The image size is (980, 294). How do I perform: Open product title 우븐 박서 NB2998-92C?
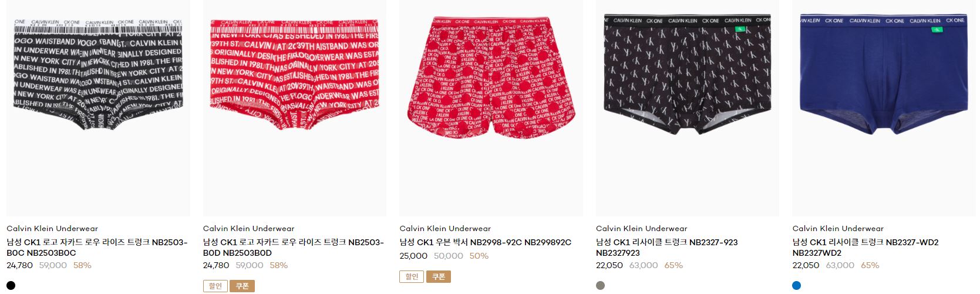485,242
